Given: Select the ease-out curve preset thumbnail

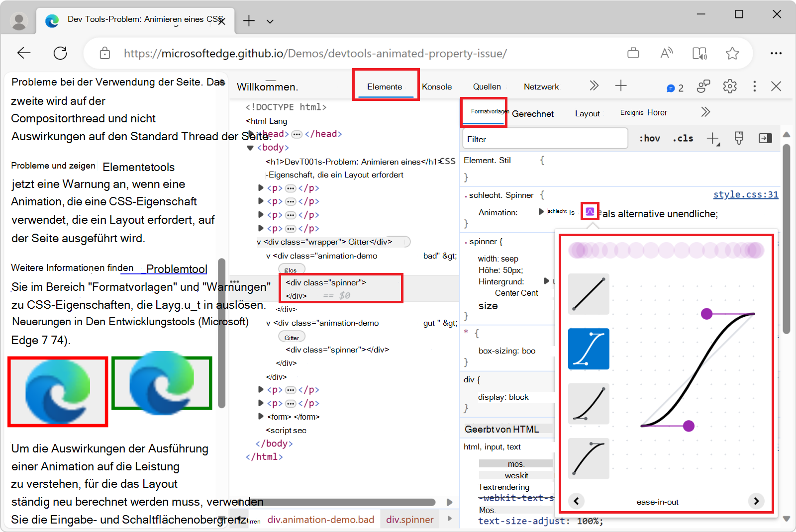Looking at the screenshot, I should [x=589, y=458].
